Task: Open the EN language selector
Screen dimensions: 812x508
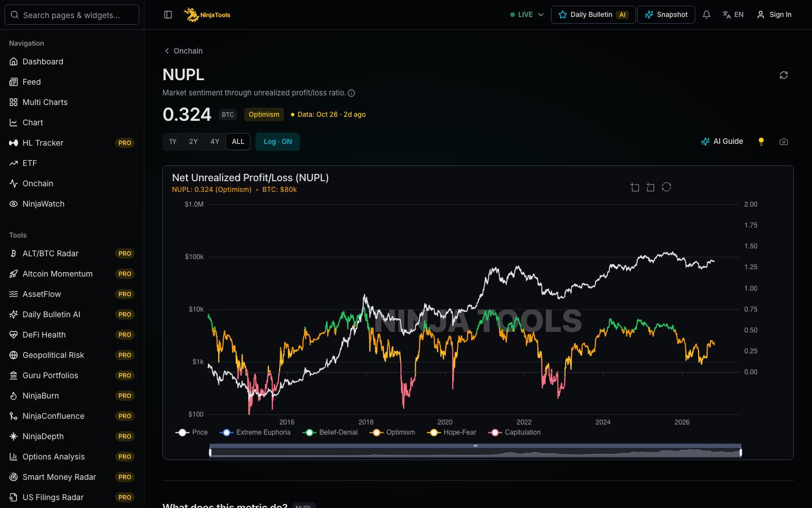Action: (x=733, y=15)
